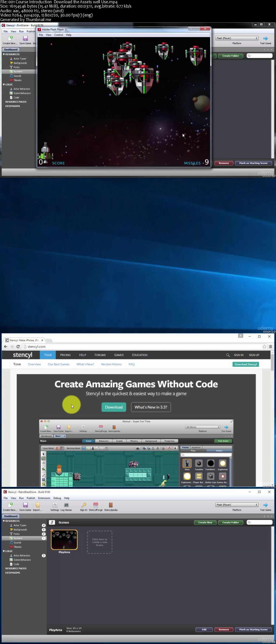
Task: Open StencylForge from the toolbar
Action: [x=96, y=505]
